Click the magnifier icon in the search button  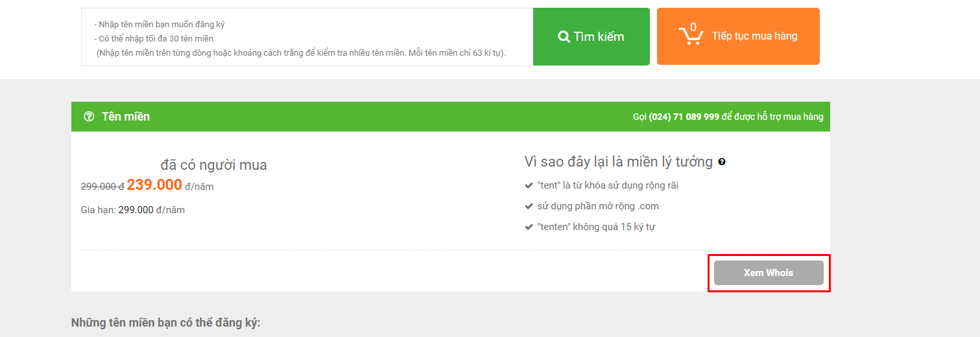[x=564, y=37]
